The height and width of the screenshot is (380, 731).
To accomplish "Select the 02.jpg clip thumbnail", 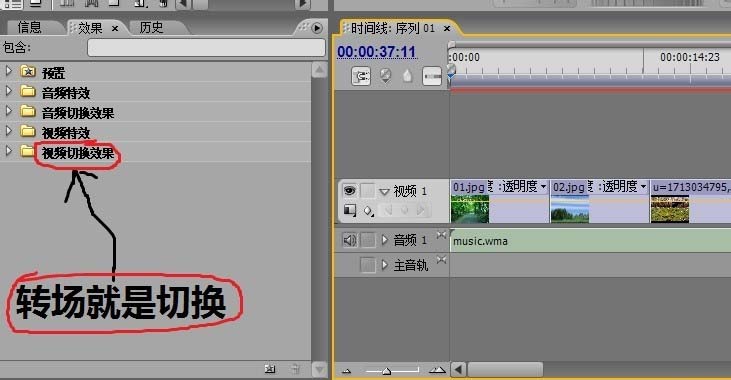I will pyautogui.click(x=570, y=209).
